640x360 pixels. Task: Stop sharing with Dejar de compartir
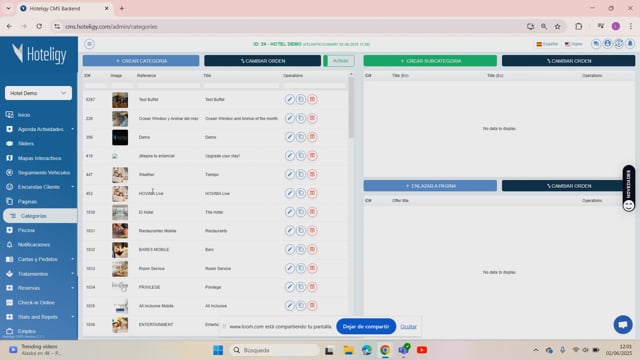tap(366, 327)
